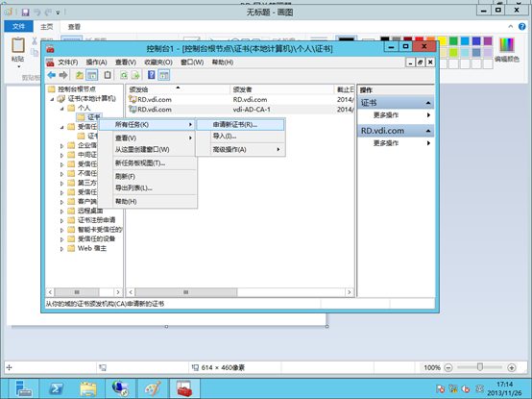The height and width of the screenshot is (399, 532).
Task: Open Paint help question mark icon
Action: [x=521, y=27]
